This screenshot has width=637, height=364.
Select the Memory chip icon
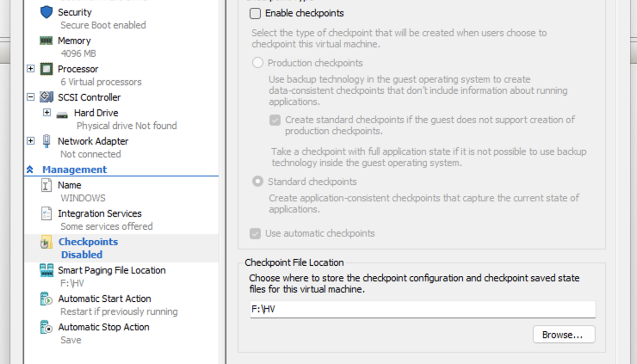[46, 40]
